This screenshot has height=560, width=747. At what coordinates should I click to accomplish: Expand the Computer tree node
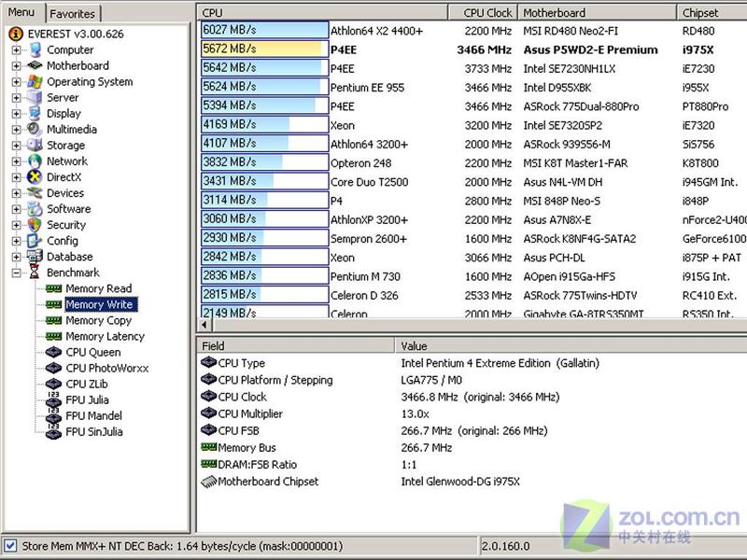[x=16, y=50]
